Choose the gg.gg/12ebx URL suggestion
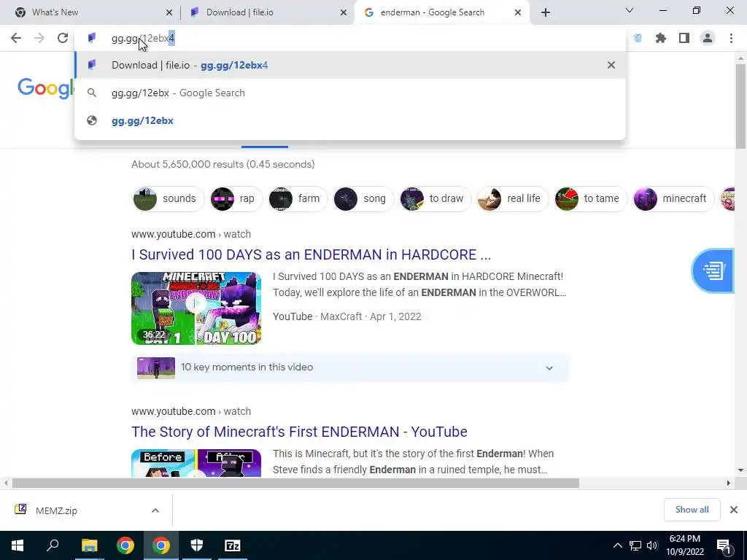747x560 pixels. [350, 120]
